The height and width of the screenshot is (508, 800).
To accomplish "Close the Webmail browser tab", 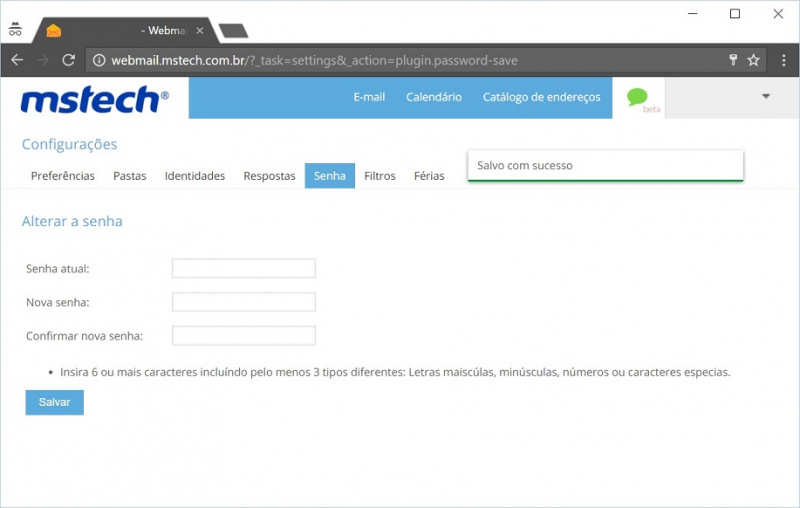I will pos(200,31).
